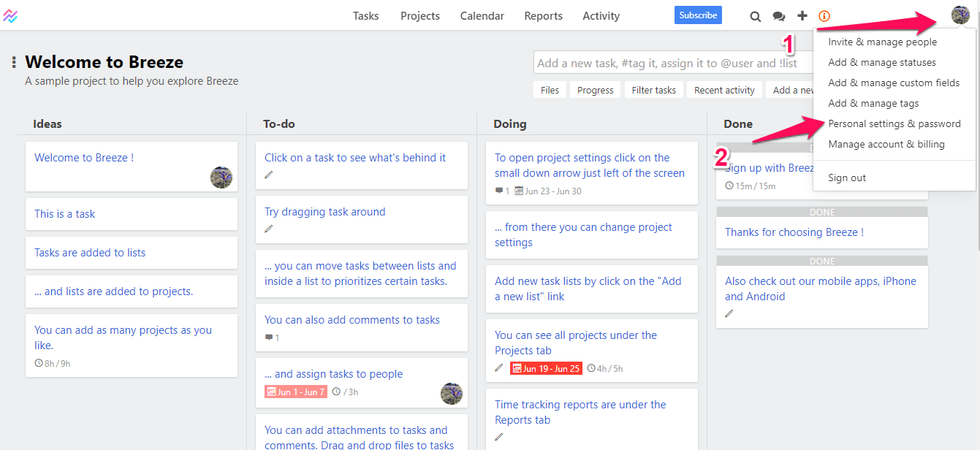Click the Doing list header

coord(510,124)
